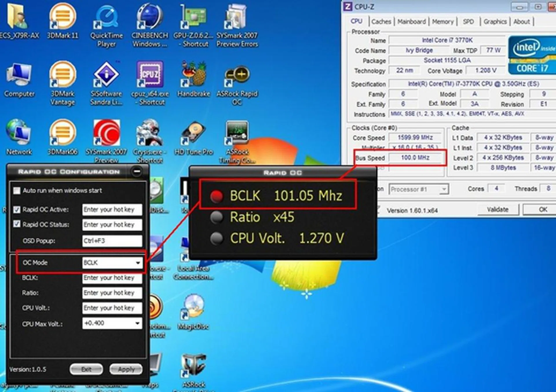
Task: Enable Auto run when windows start
Action: pyautogui.click(x=17, y=190)
